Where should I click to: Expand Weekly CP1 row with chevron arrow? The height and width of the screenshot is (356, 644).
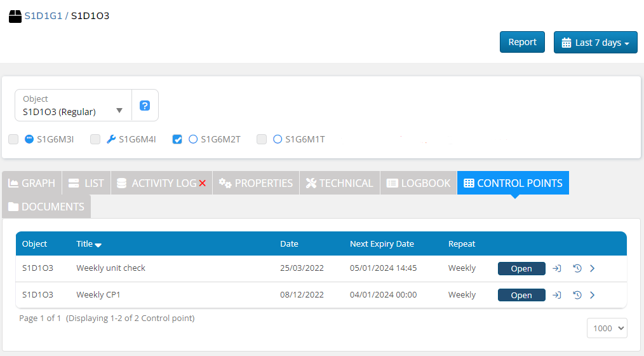593,295
